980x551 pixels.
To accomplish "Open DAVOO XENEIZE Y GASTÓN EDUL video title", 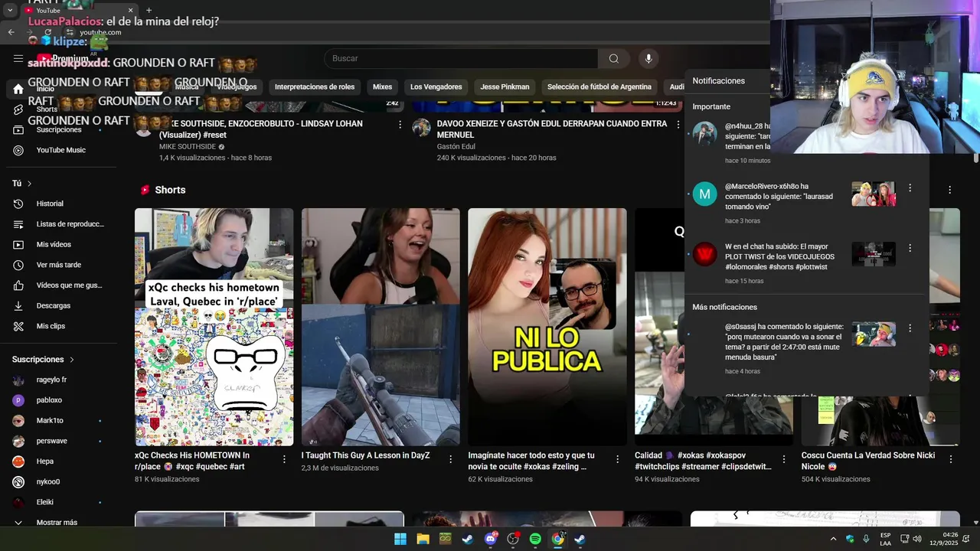I will point(551,129).
